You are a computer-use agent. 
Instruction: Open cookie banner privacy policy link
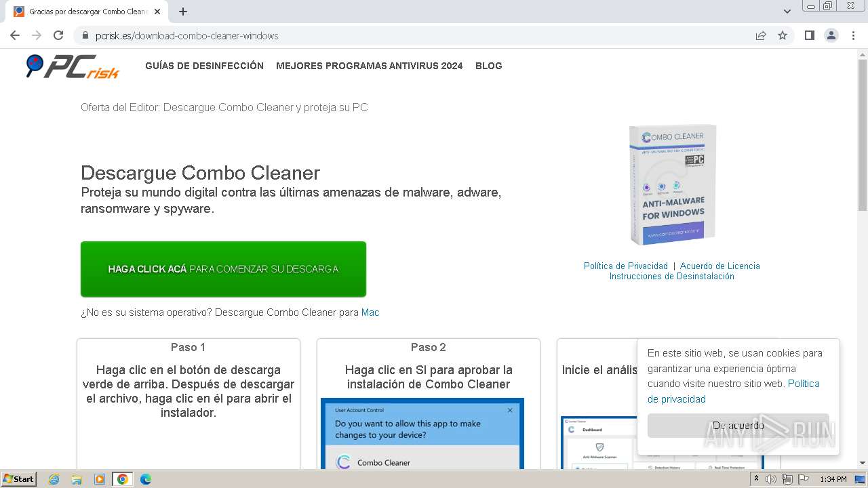[734, 391]
